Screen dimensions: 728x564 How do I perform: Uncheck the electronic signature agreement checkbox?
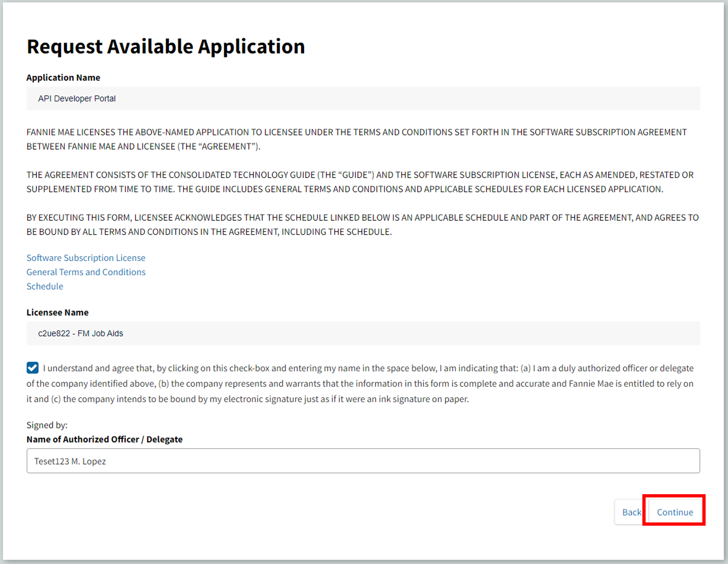(x=33, y=368)
